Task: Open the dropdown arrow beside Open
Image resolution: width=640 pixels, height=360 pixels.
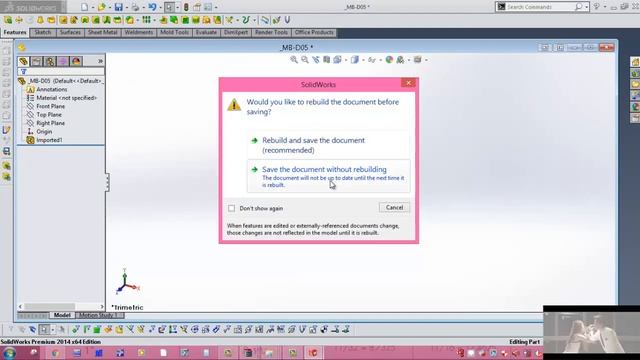Action: [110, 7]
